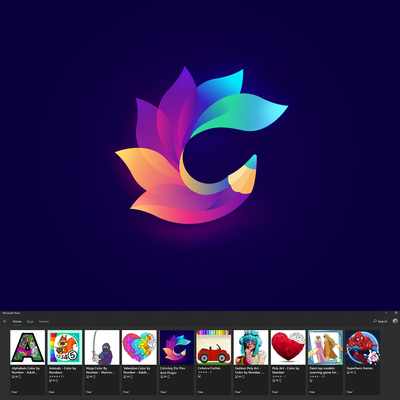Viewport: 400px width, 400px height.
Task: Click Free price under Alphabets Color by Number
Action: (14, 392)
